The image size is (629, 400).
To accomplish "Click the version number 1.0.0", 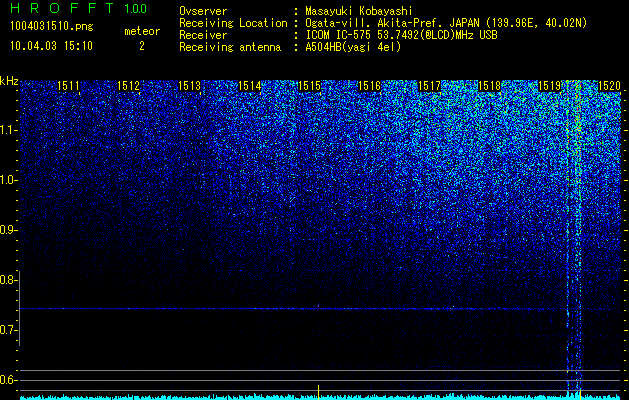I will pos(136,8).
